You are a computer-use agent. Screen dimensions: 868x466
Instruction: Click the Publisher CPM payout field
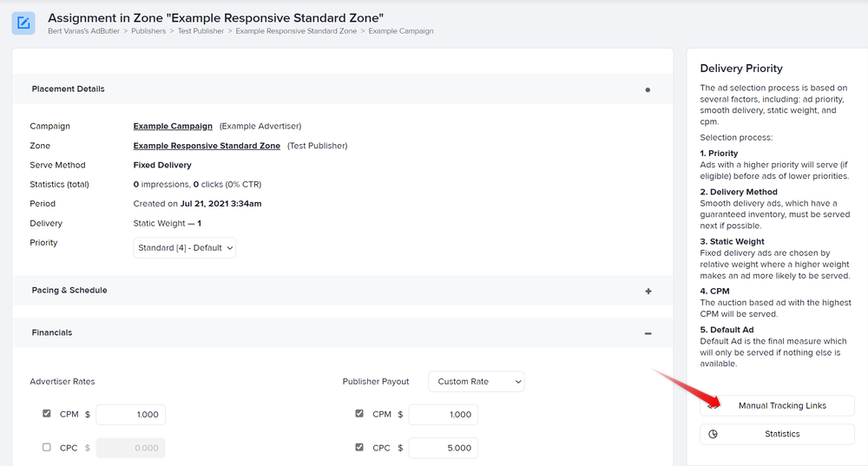pyautogui.click(x=444, y=415)
